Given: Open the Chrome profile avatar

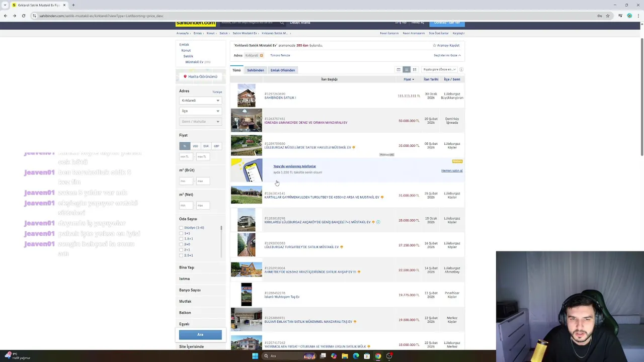Looking at the screenshot, I should coord(629,16).
